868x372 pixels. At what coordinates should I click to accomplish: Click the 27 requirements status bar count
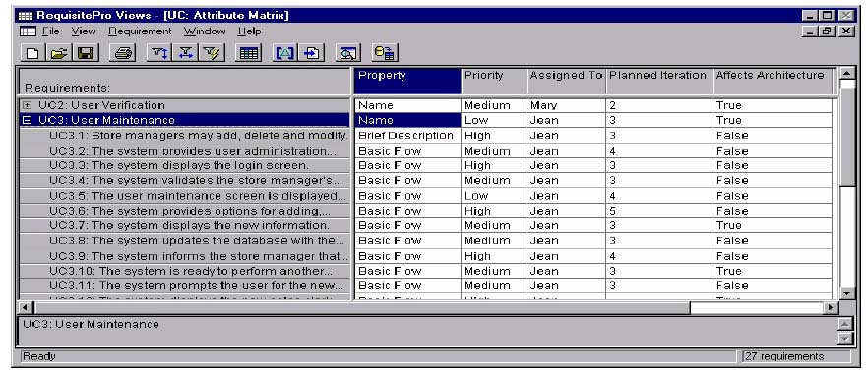(784, 356)
